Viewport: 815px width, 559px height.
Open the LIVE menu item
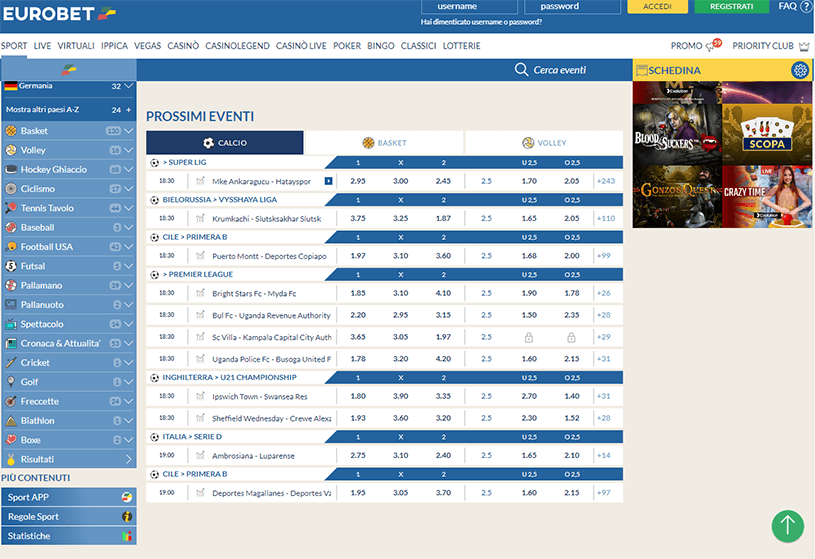click(42, 46)
